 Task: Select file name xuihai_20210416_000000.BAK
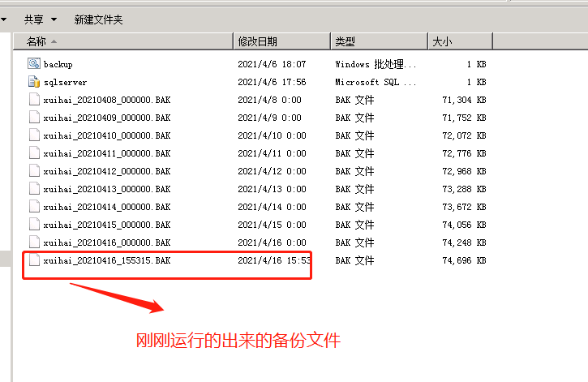pos(107,243)
